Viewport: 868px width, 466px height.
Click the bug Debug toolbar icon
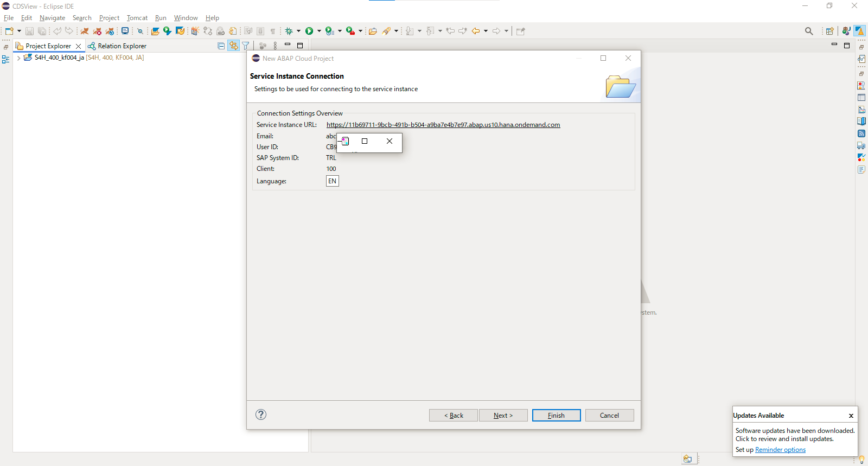point(289,31)
